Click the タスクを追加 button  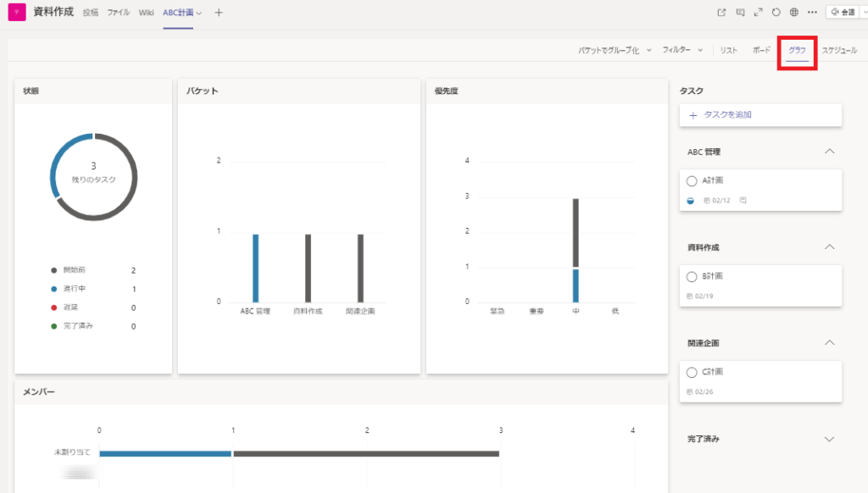[760, 114]
